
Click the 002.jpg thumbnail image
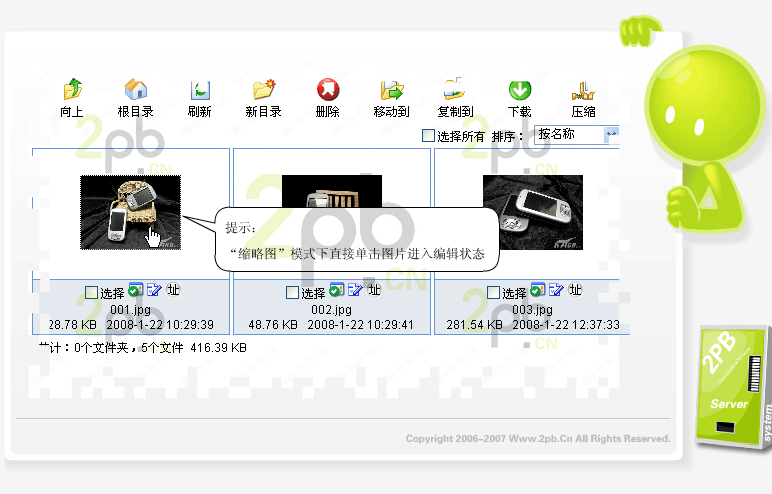[x=332, y=191]
